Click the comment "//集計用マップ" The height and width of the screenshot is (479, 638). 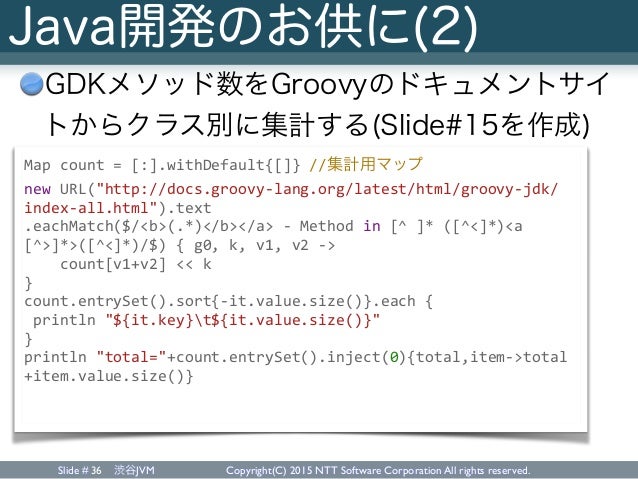[366, 164]
